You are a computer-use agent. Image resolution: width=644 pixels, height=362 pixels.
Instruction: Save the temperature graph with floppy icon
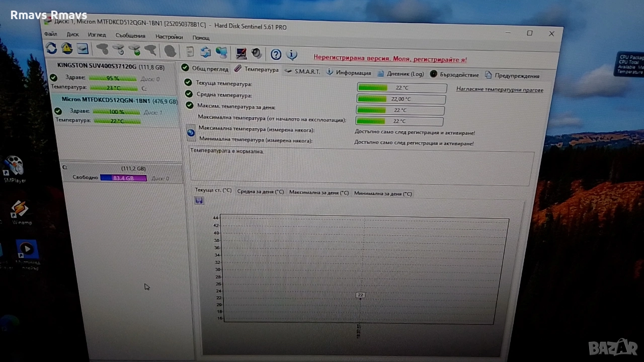coord(199,201)
